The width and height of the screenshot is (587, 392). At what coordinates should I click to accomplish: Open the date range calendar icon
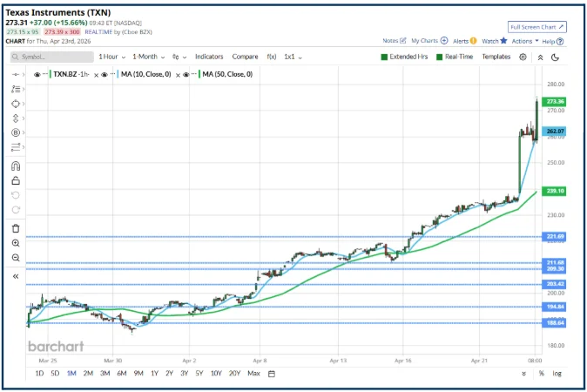272,374
